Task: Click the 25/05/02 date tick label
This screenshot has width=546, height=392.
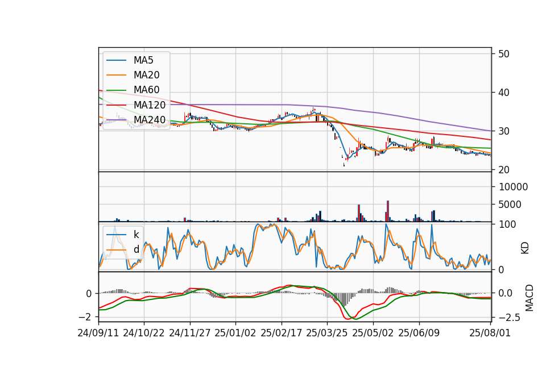Action: [373, 333]
